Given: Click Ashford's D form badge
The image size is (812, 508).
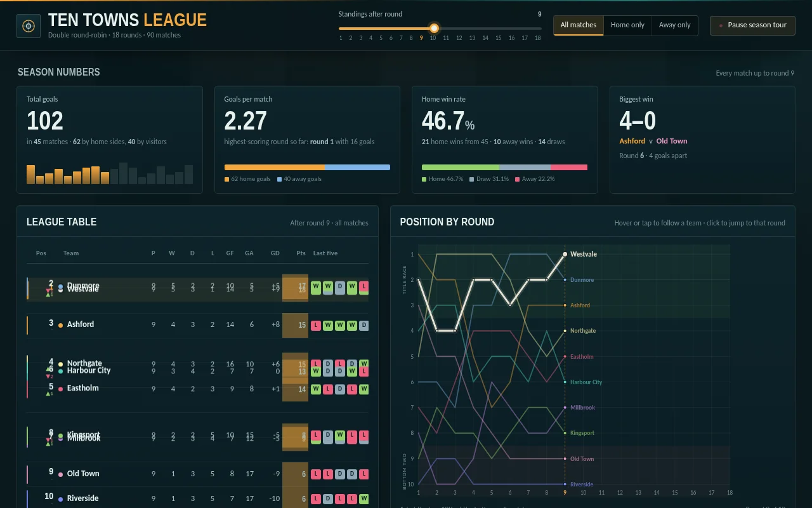Looking at the screenshot, I should click(363, 326).
